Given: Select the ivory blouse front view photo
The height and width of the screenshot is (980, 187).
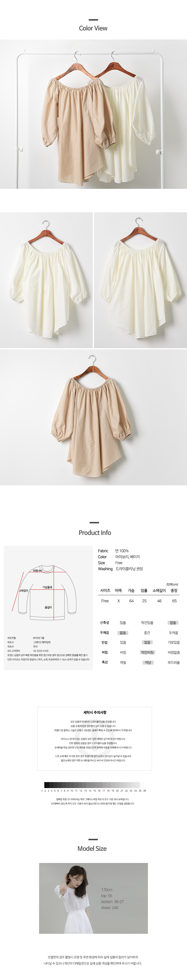Looking at the screenshot, I should point(47,280).
